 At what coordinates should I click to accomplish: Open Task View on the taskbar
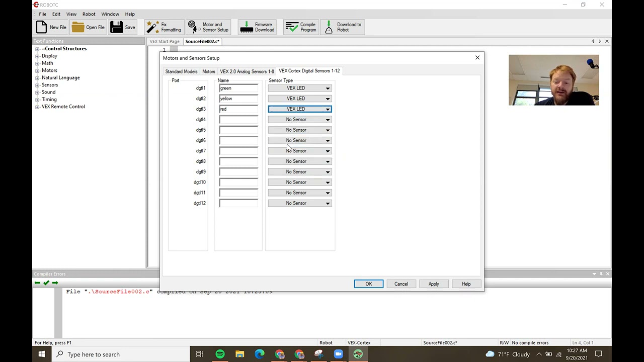click(x=200, y=354)
